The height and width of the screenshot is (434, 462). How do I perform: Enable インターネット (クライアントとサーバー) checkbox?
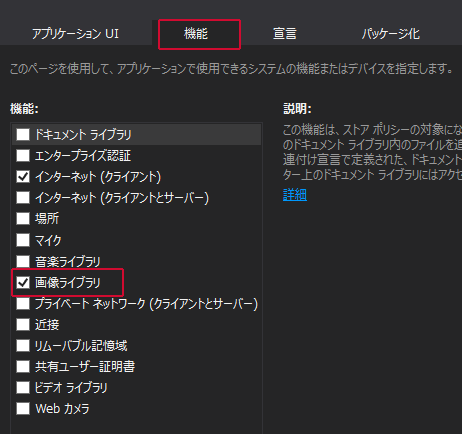23,197
